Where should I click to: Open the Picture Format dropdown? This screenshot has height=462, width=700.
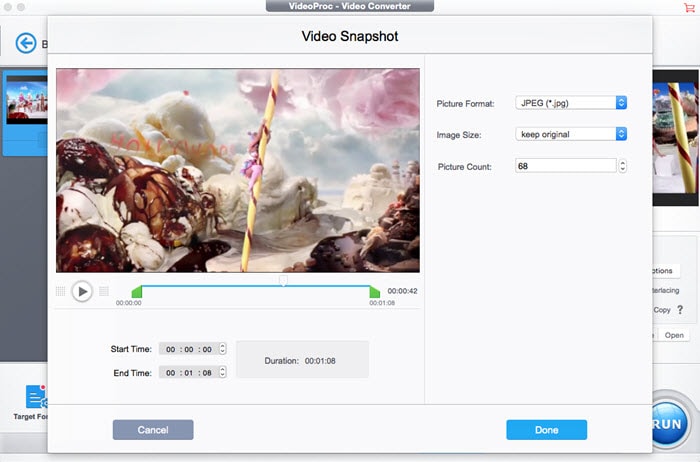pyautogui.click(x=571, y=103)
